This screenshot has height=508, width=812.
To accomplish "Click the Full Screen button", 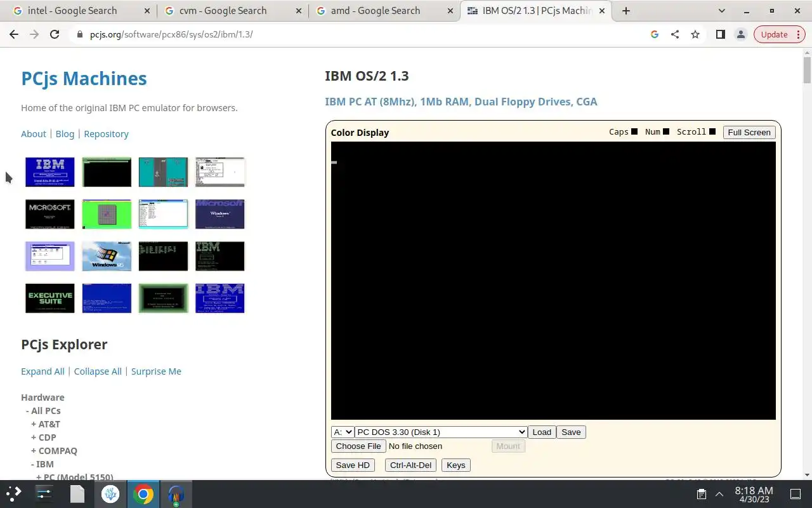I will point(749,132).
